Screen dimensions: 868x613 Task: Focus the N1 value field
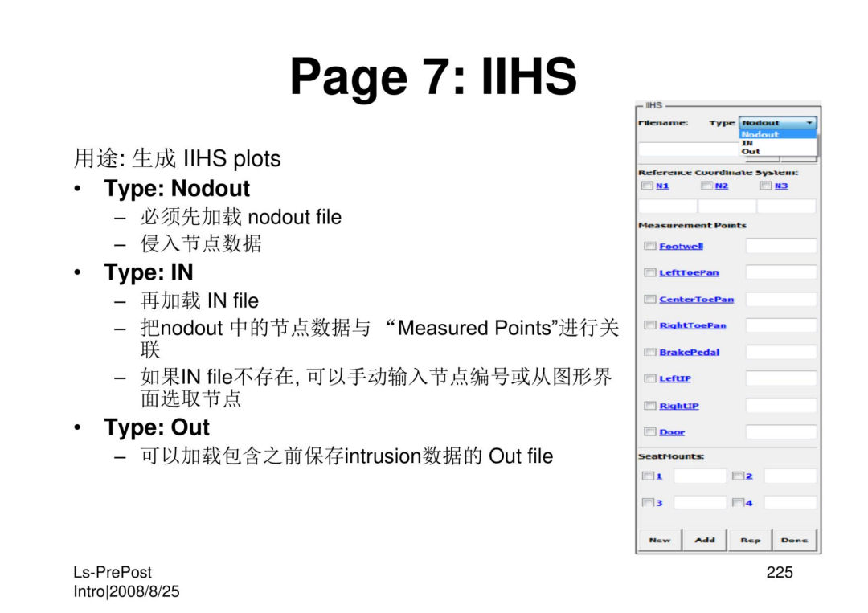click(668, 206)
